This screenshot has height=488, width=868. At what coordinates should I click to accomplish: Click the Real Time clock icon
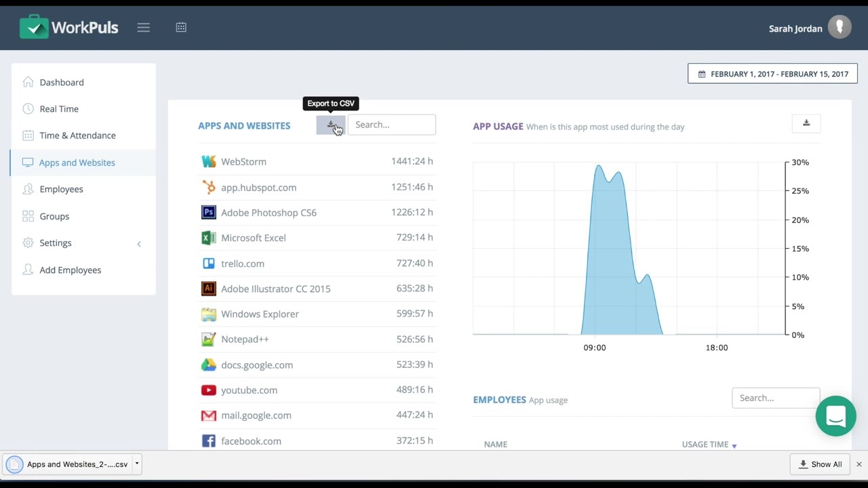tap(28, 108)
